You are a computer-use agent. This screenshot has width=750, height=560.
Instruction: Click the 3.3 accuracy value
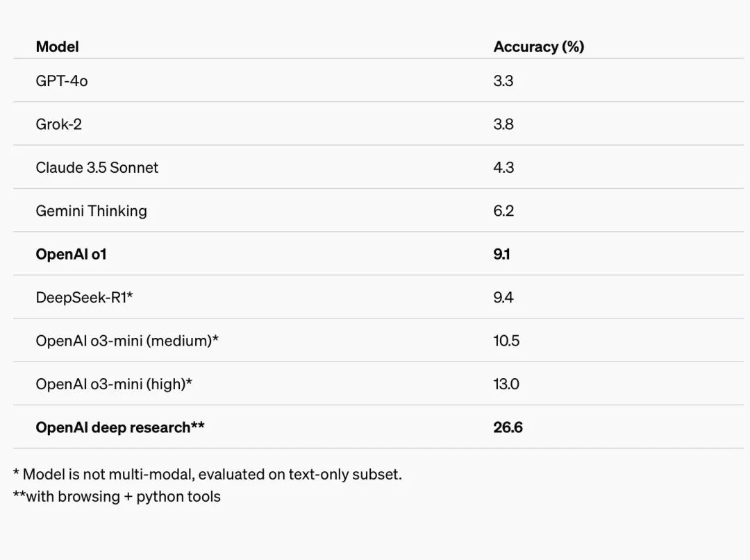coord(503,81)
